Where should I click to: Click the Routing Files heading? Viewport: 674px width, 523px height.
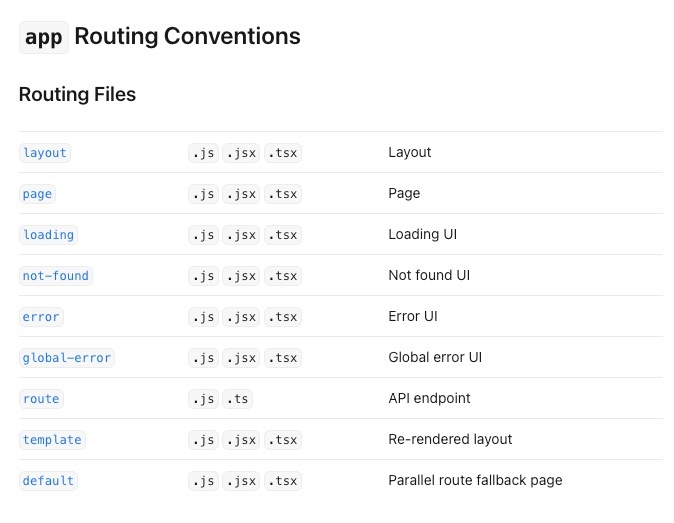pos(77,94)
